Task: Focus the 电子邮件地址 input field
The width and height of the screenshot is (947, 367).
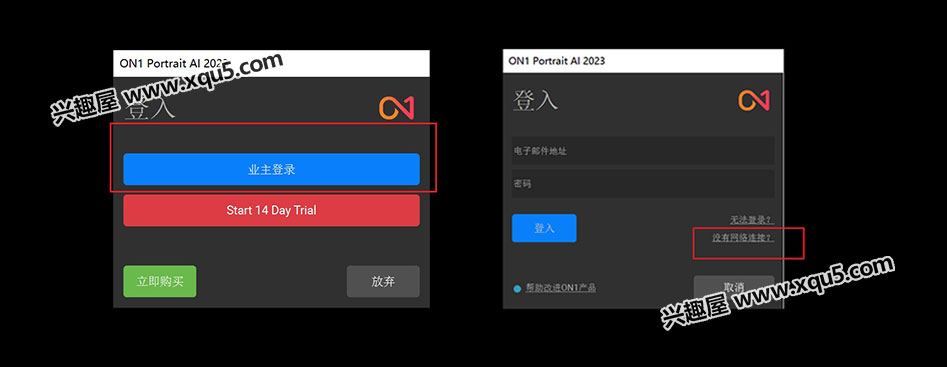Action: pos(643,151)
